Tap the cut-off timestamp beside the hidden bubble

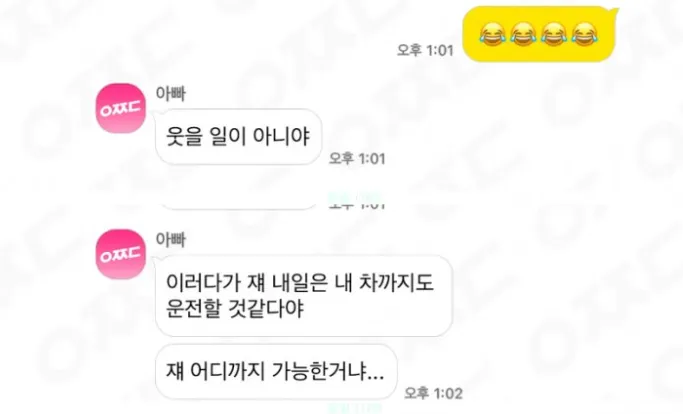[x=357, y=204]
